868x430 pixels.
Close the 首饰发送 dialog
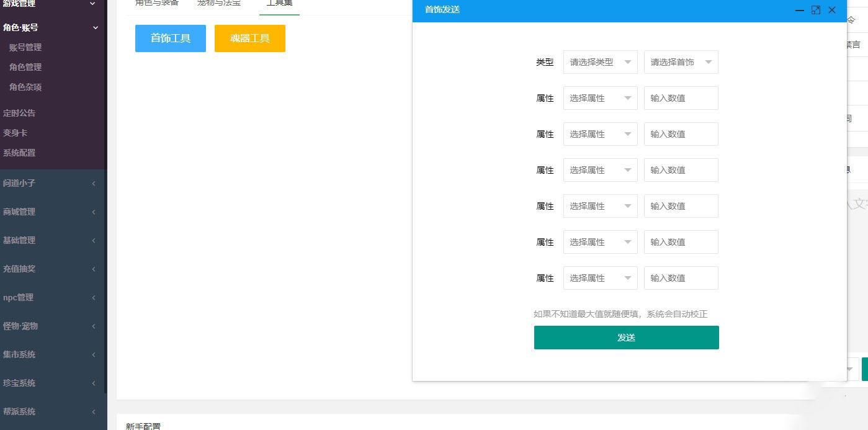coord(832,10)
